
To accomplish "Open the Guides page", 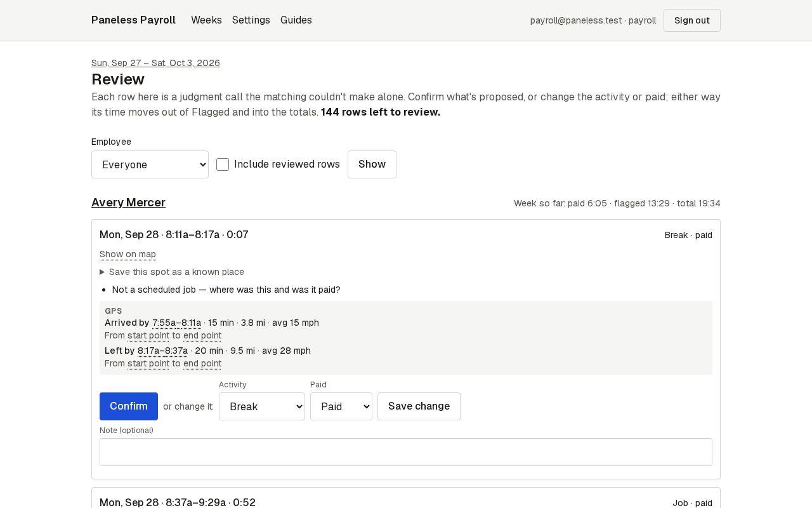I will click(296, 20).
